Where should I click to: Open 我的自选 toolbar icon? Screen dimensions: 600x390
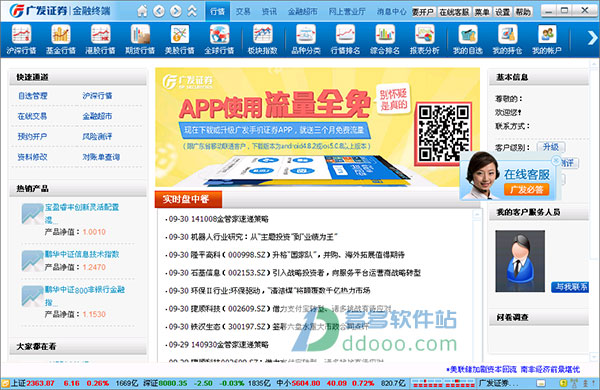tap(468, 39)
